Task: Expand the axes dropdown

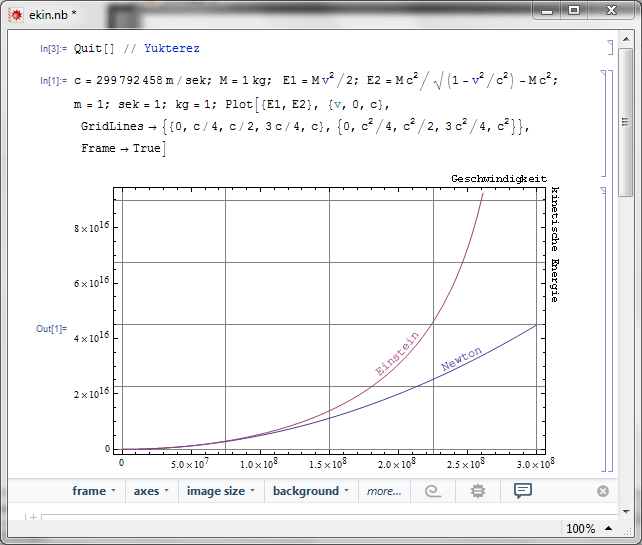Action: coord(152,491)
